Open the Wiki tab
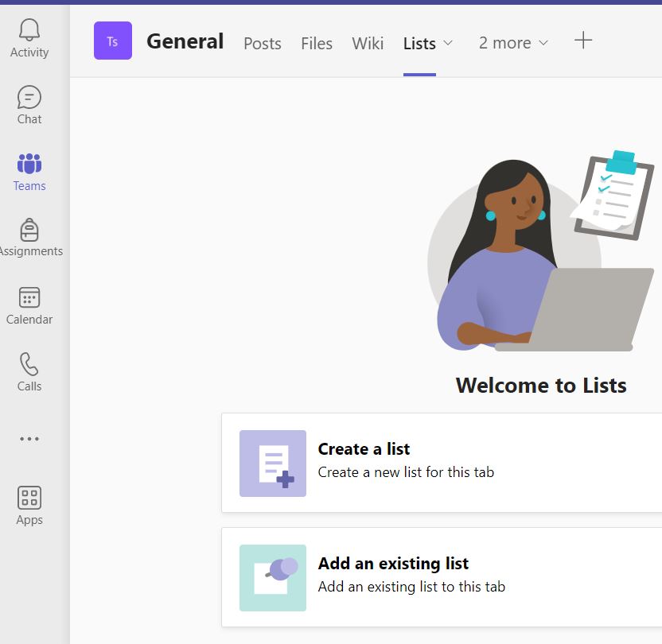This screenshot has width=662, height=644. tap(368, 43)
